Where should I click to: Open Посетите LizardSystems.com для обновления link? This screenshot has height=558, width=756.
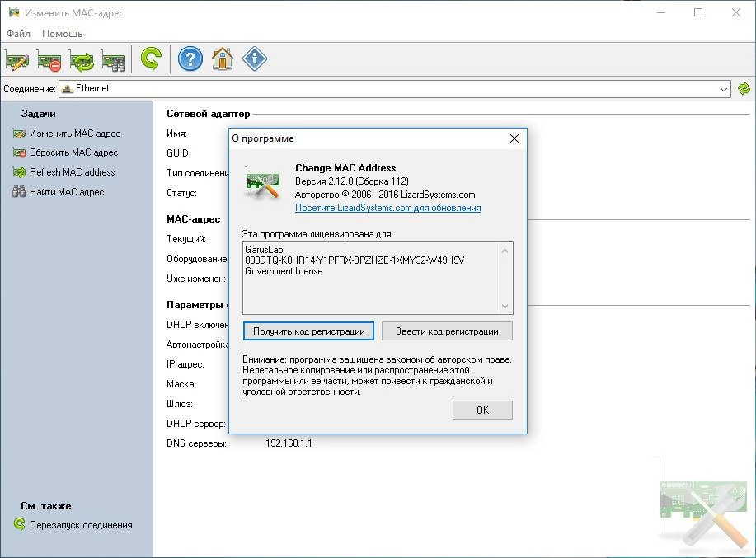pos(387,208)
